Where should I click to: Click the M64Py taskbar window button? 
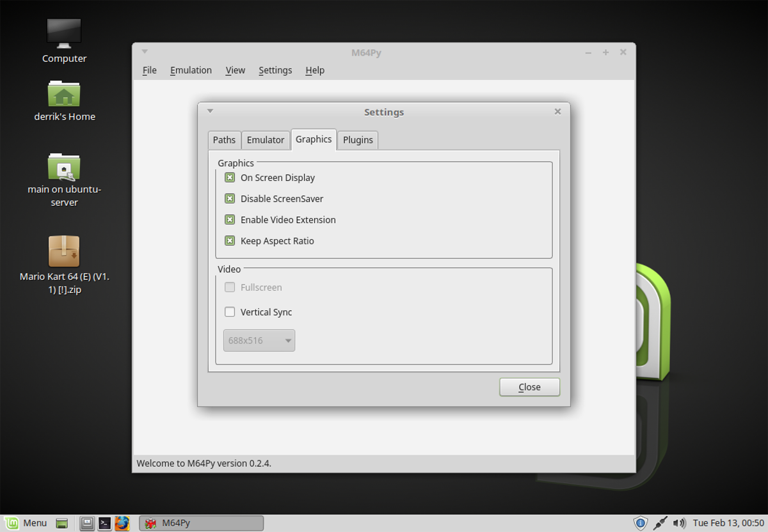click(x=201, y=523)
